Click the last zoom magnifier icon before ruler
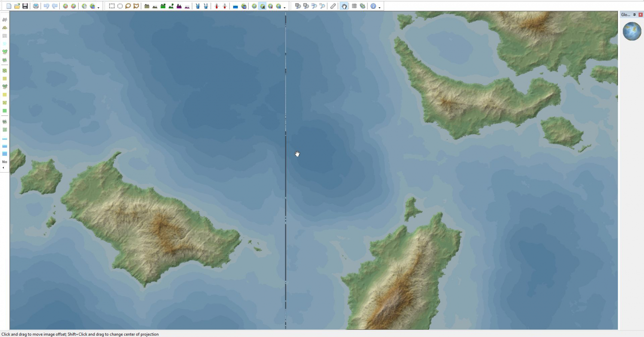The width and height of the screenshot is (644, 337). click(x=322, y=6)
